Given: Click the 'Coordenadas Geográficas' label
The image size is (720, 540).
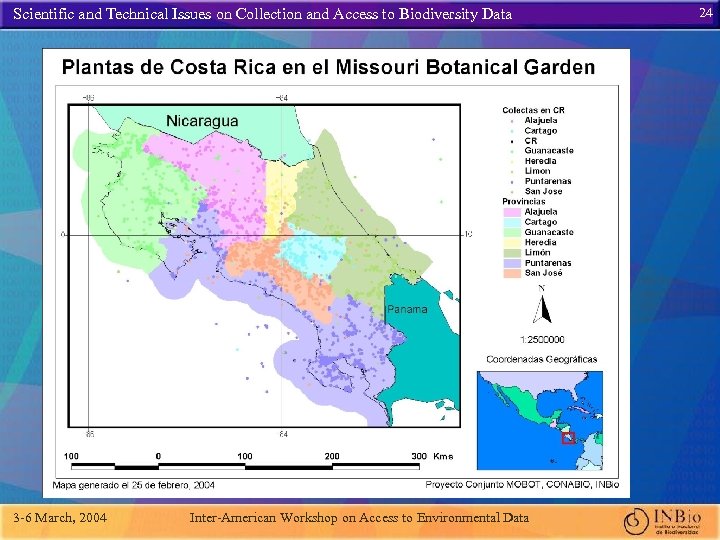Looking at the screenshot, I should (x=541, y=360).
